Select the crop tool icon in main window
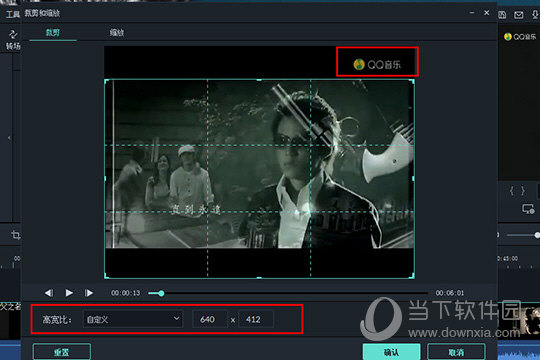The height and width of the screenshot is (360, 540). (15, 235)
